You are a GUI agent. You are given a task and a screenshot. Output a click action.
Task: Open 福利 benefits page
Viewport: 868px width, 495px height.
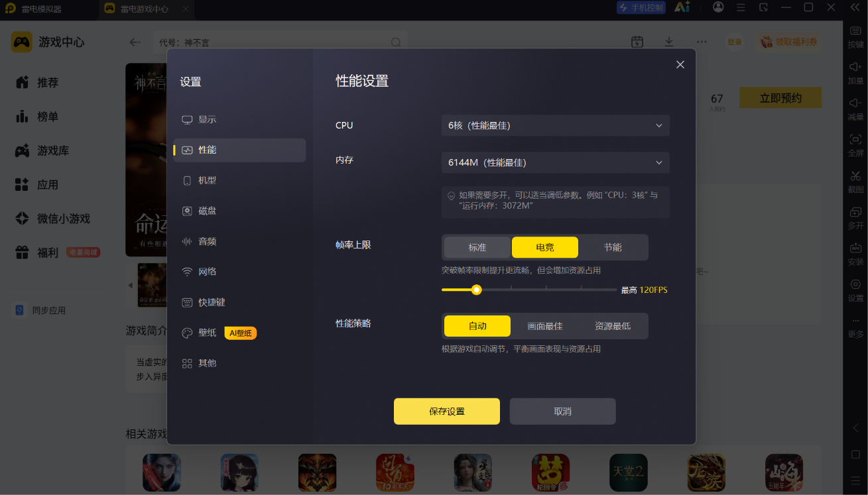click(37, 252)
